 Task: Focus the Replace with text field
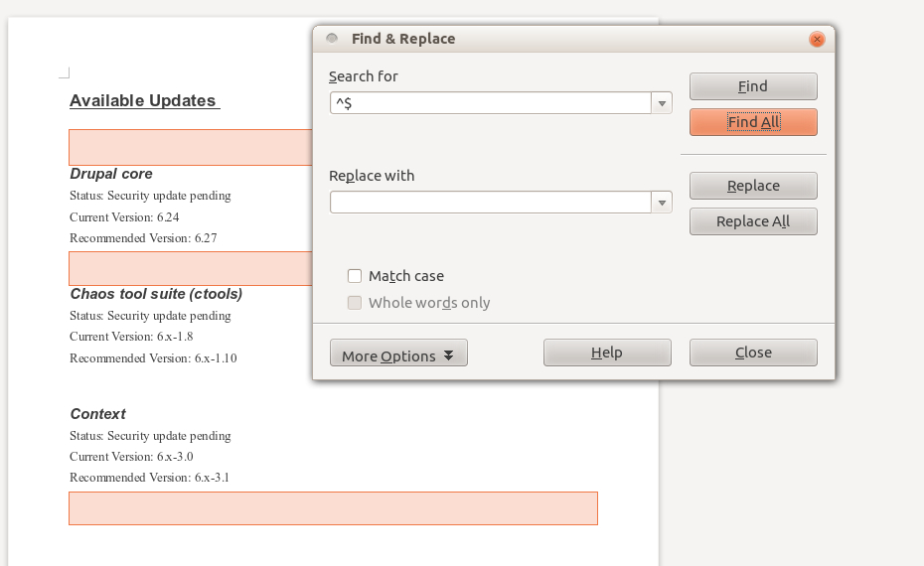point(491,203)
